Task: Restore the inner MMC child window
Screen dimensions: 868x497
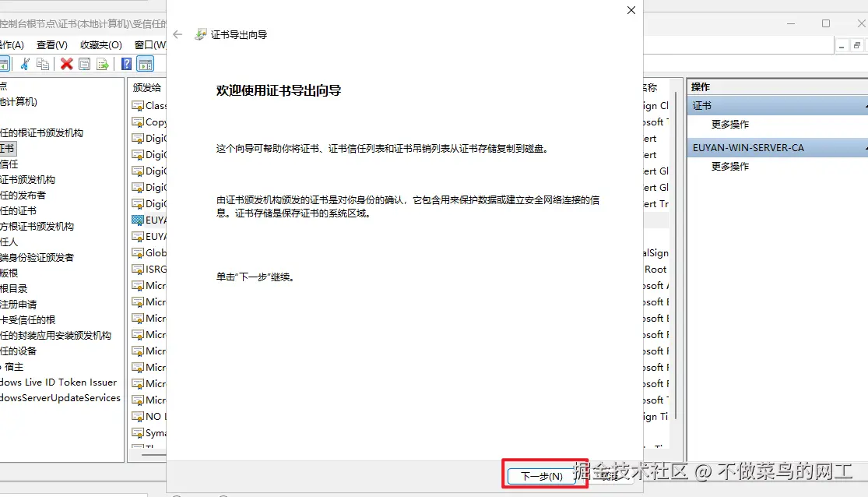Action: 857,46
